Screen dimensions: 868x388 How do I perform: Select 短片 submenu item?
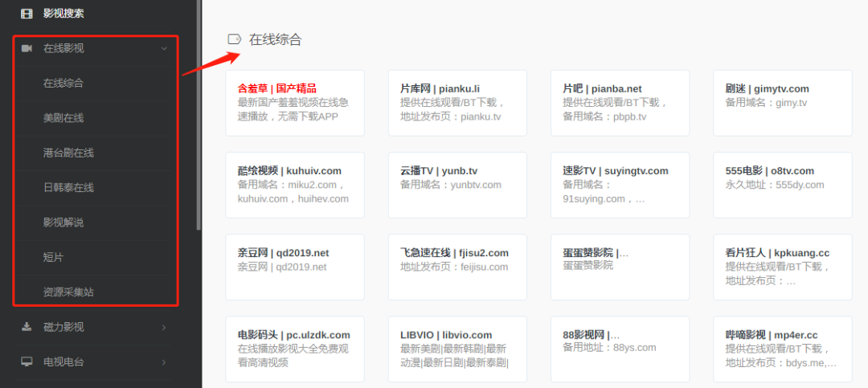tap(54, 258)
